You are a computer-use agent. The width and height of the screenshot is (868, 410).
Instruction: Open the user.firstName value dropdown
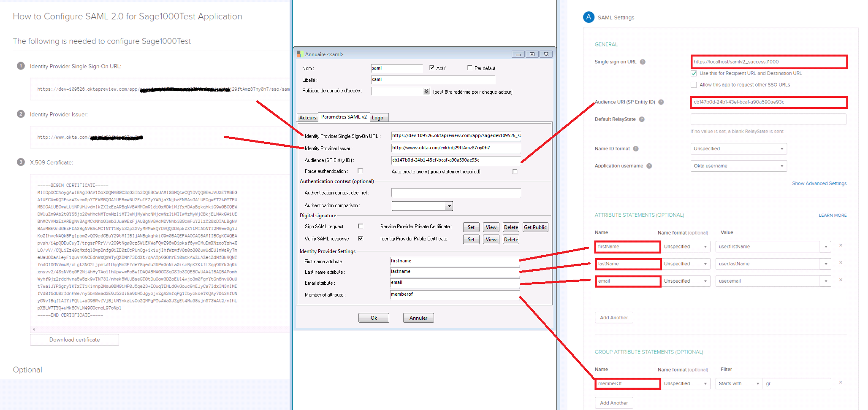[826, 247]
